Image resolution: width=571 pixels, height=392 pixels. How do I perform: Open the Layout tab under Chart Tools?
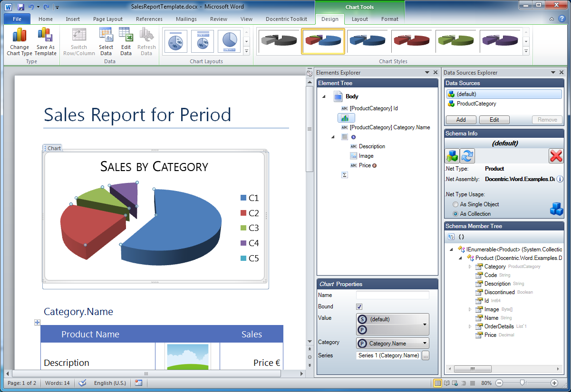click(x=359, y=19)
